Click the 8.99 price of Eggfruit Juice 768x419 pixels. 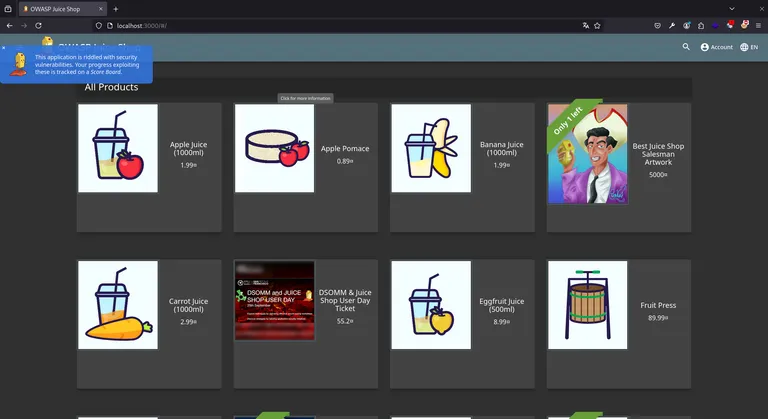[502, 322]
